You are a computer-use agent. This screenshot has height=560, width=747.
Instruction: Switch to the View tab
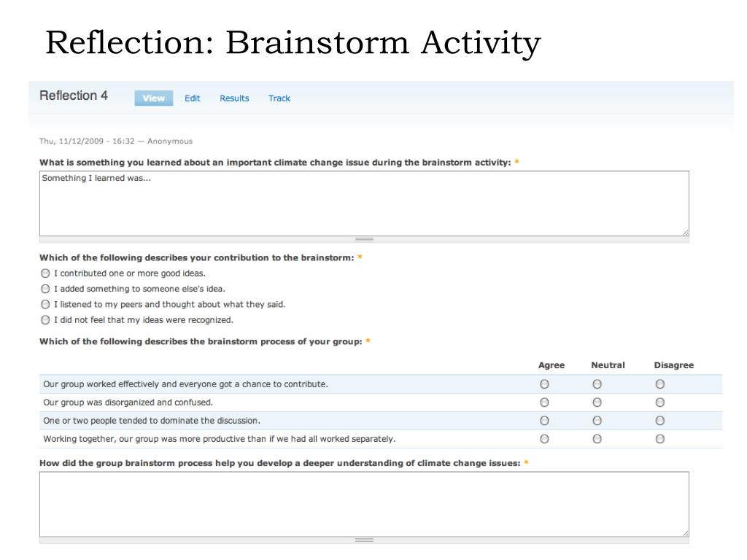pos(153,98)
